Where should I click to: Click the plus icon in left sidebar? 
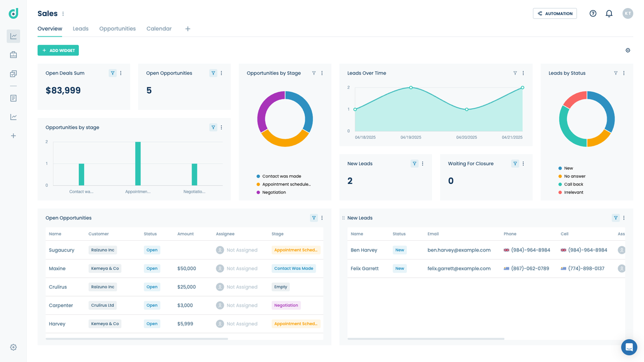pos(13,136)
